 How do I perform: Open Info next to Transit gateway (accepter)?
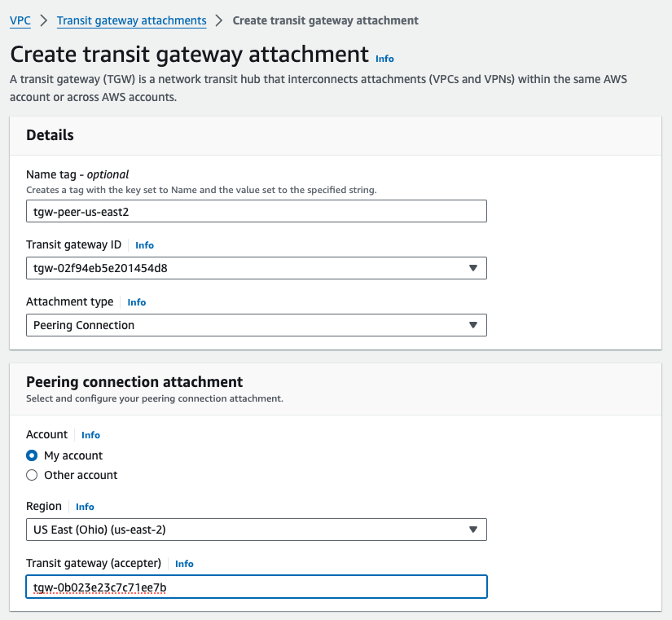click(184, 564)
